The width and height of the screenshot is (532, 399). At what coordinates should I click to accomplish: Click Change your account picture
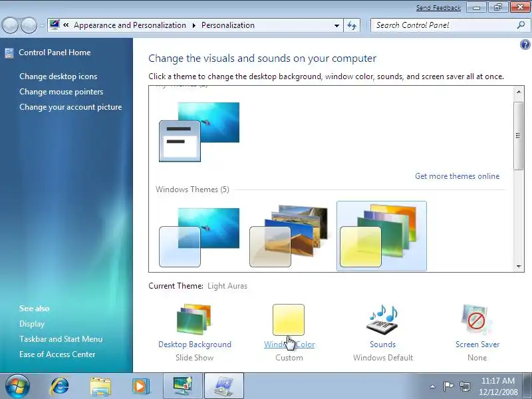[x=70, y=107]
